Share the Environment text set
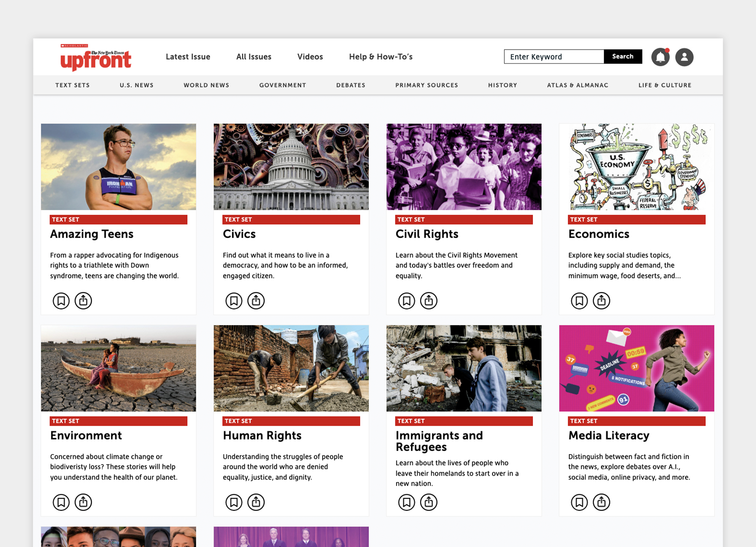The height and width of the screenshot is (547, 756). [x=83, y=502]
